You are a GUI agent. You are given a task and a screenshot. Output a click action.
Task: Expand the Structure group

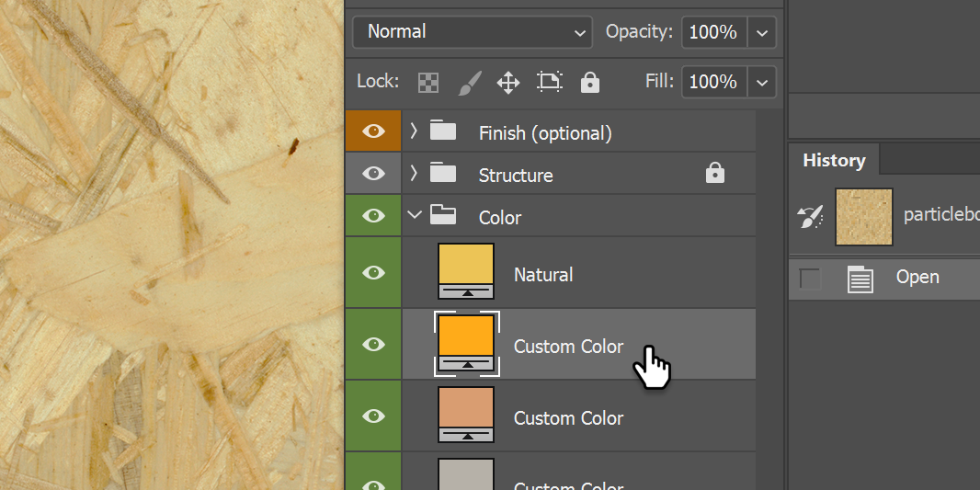pos(413,173)
